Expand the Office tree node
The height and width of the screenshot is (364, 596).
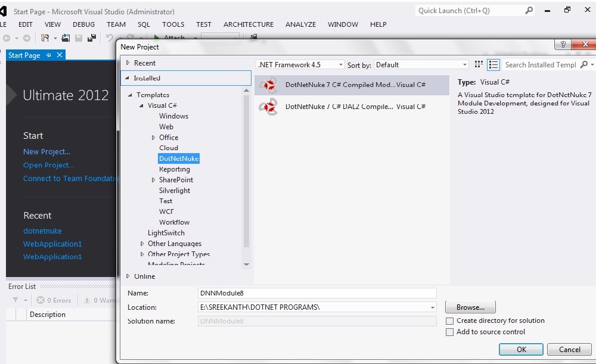[153, 138]
